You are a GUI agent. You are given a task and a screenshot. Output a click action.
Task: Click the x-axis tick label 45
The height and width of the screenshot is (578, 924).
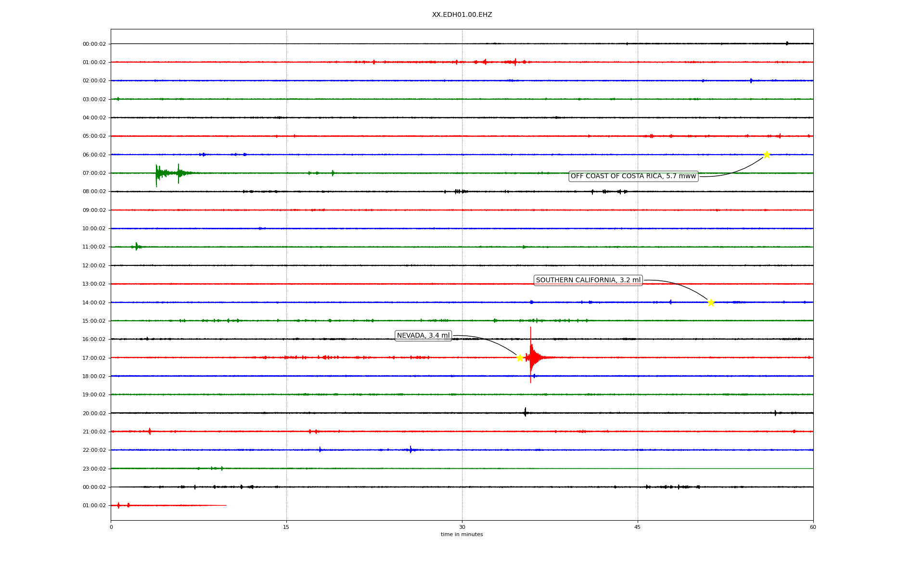point(638,527)
